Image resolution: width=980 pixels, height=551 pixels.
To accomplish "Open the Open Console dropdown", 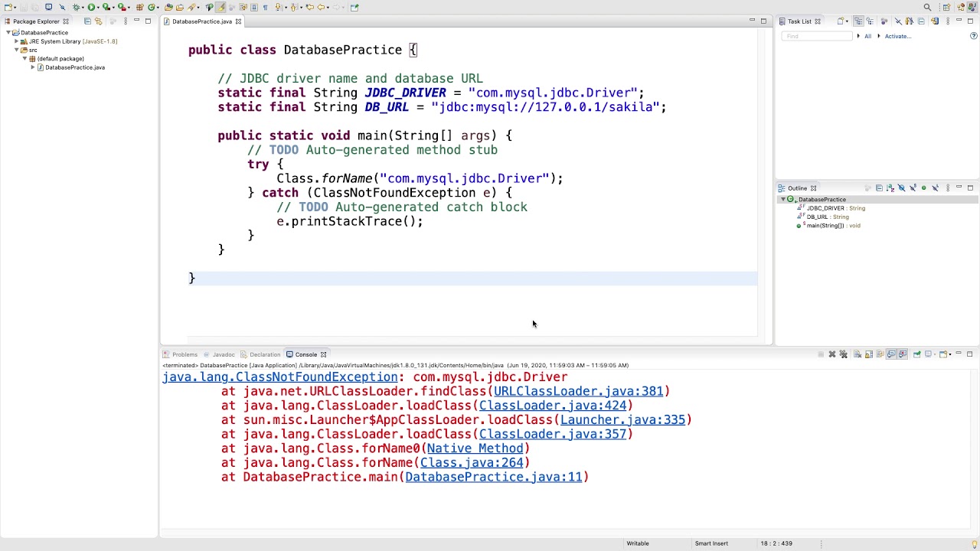I will (x=950, y=354).
